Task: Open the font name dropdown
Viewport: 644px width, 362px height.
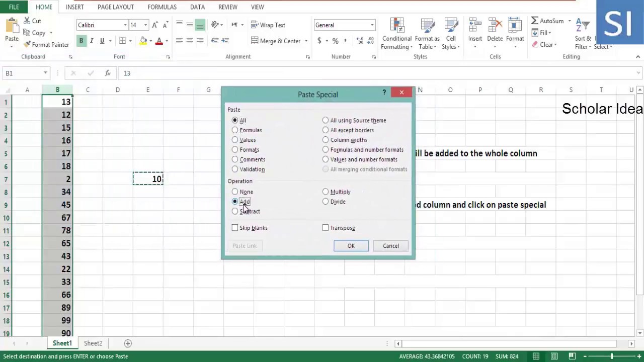Action: (x=125, y=25)
